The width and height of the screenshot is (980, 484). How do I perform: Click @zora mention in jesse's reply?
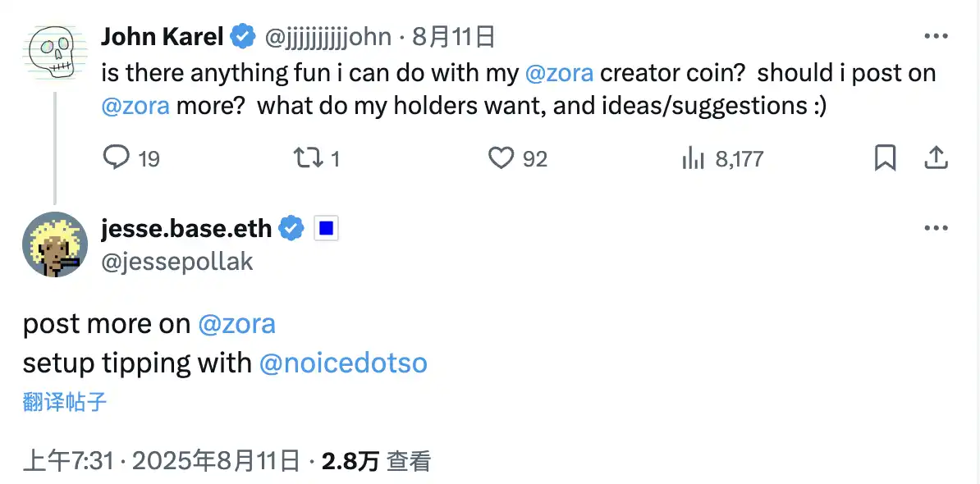(x=236, y=324)
